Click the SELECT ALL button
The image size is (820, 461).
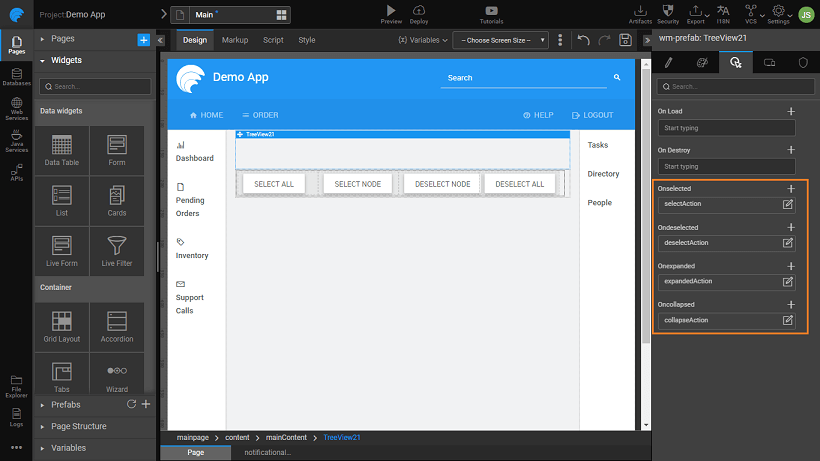click(x=274, y=184)
